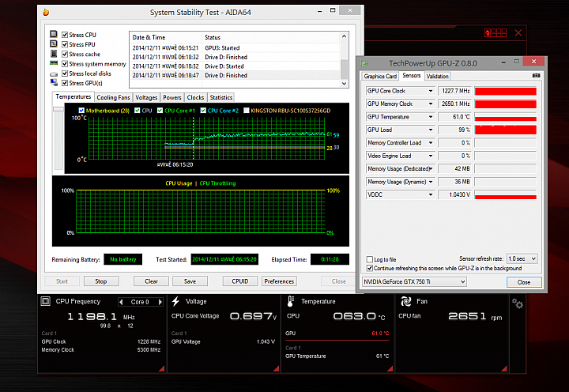Image resolution: width=569 pixels, height=392 pixels.
Task: Open VDDC sensor dropdown
Action: (431, 195)
